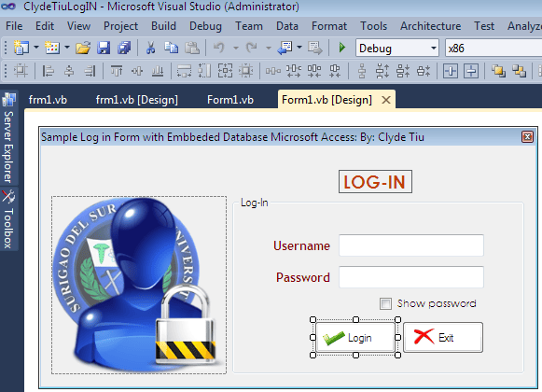Click the Copy icon in toolbar
This screenshot has height=392, width=542.
[x=171, y=48]
